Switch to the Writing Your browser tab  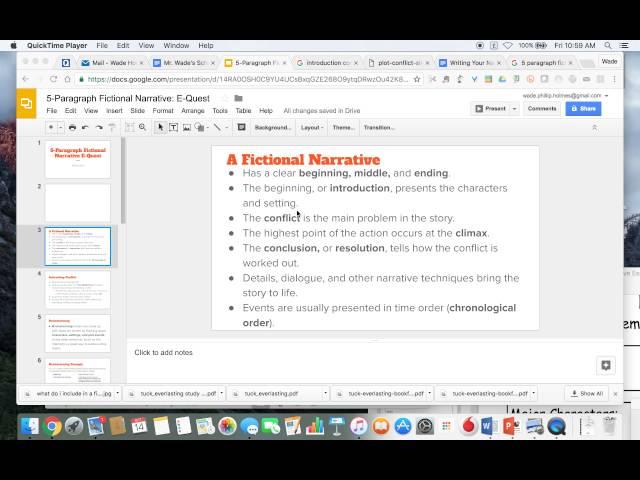pos(470,63)
